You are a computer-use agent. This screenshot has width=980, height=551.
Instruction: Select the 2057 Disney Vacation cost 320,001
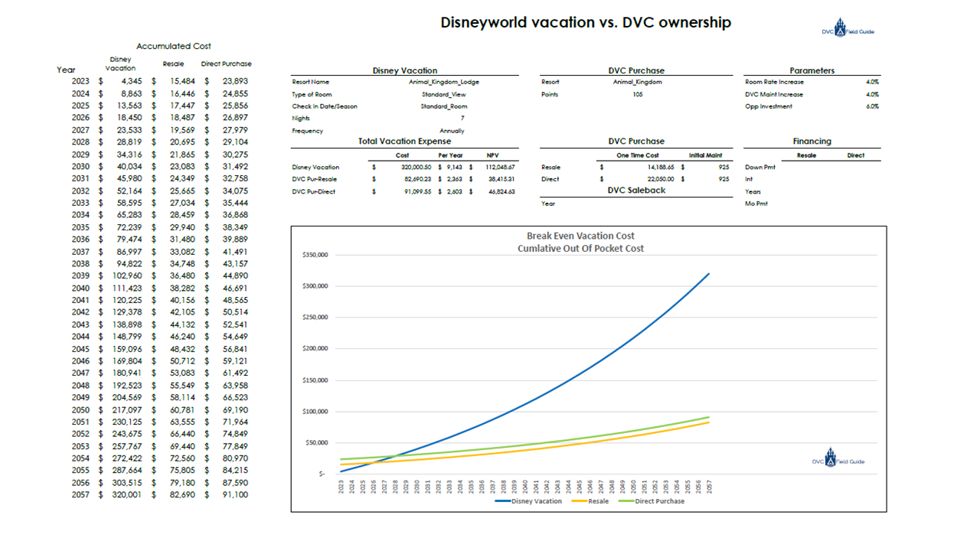pyautogui.click(x=126, y=495)
